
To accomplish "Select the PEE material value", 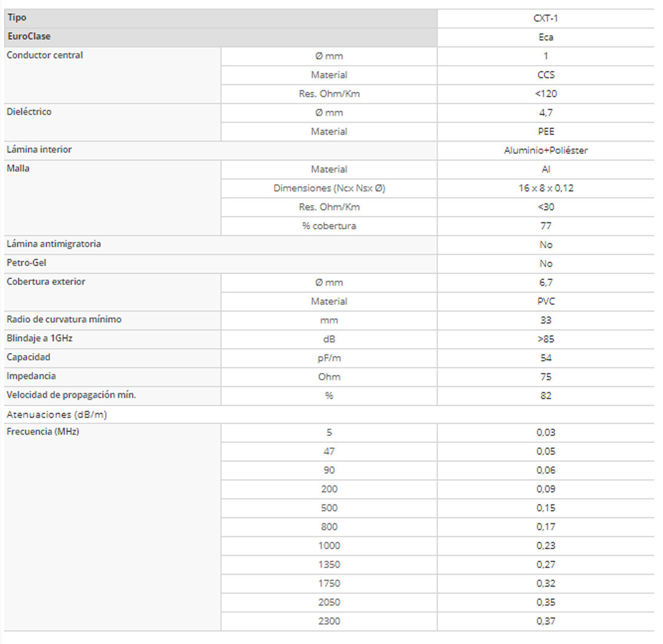I will coord(545,131).
